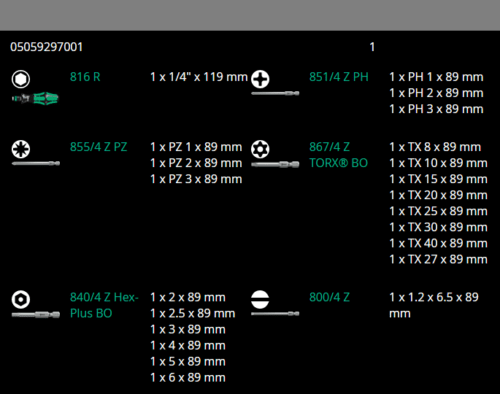Click the Torx tamper-proof profile icon
Screen dimensions: 500x394
pos(260,149)
